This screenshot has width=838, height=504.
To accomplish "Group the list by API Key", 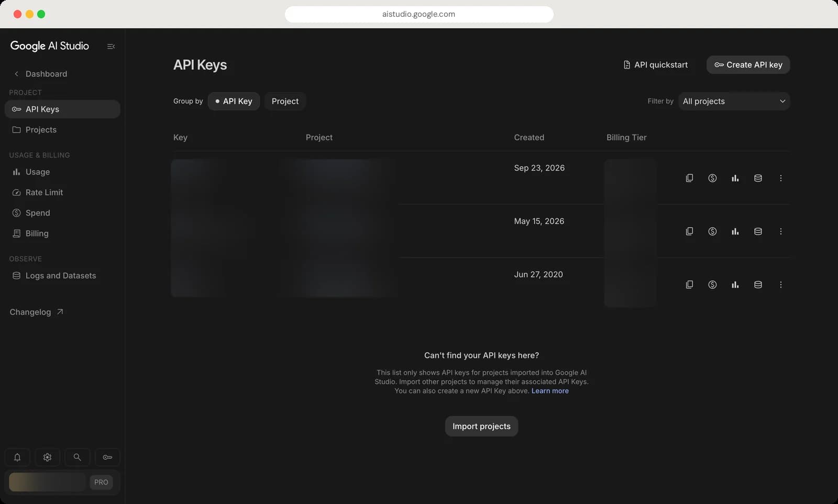I will pos(234,101).
